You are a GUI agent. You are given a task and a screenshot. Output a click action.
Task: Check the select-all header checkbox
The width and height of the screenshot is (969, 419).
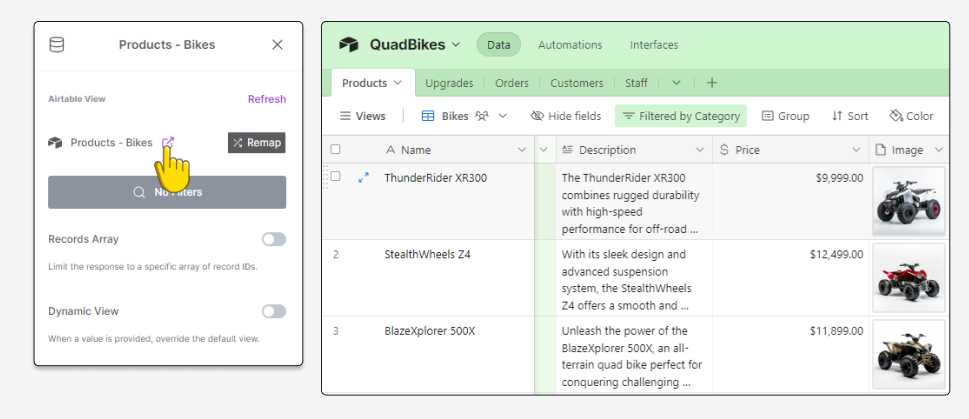[x=335, y=149]
